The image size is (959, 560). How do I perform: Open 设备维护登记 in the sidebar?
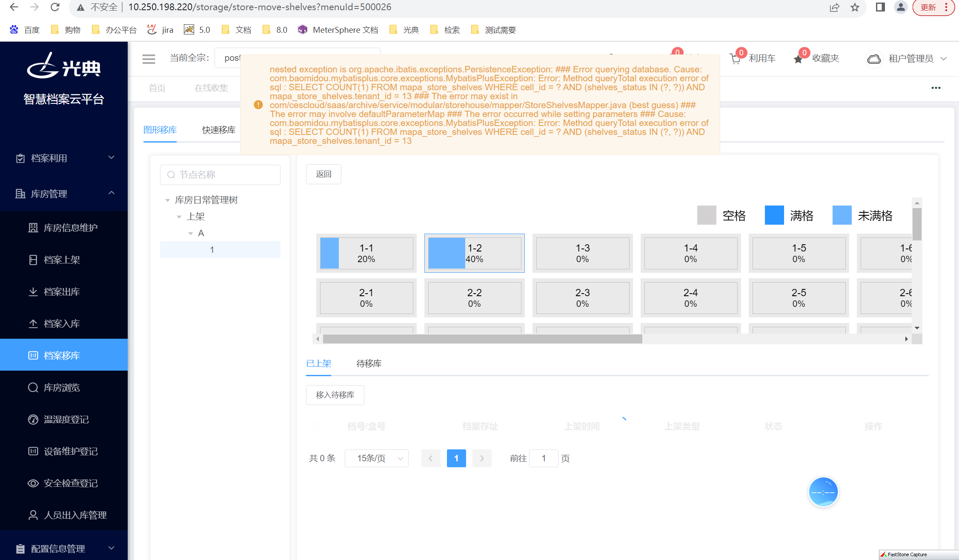point(64,451)
